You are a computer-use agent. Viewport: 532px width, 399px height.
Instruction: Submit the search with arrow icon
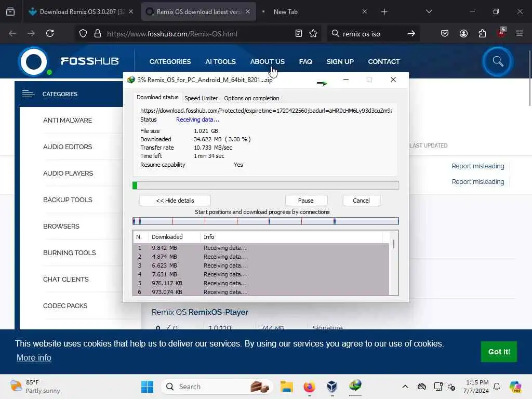tap(411, 33)
